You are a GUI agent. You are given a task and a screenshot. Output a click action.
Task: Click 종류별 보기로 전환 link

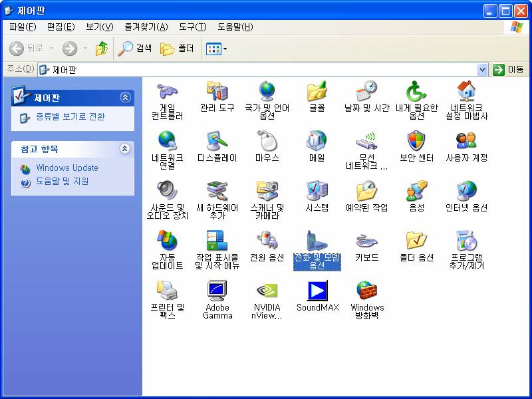coord(70,117)
